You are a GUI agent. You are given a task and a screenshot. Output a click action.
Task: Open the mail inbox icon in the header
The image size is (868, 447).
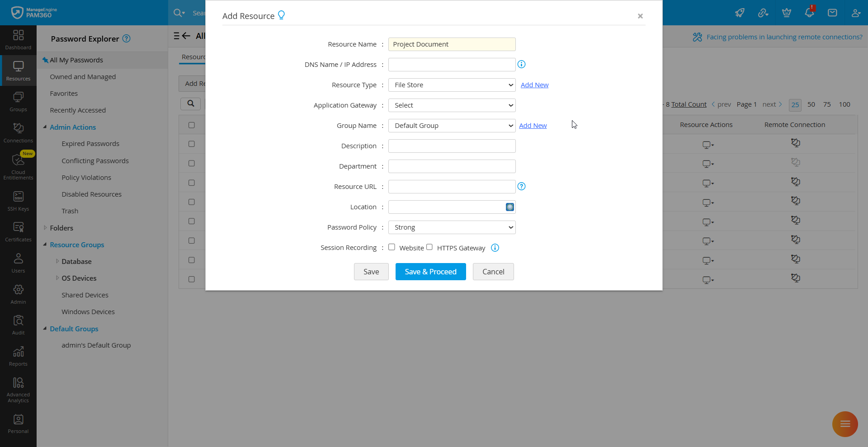click(x=833, y=13)
